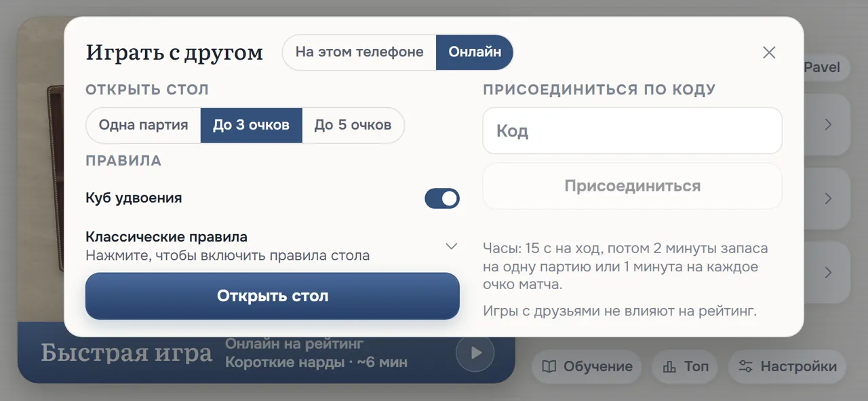Choose Одна партия match length
868x401 pixels.
144,126
